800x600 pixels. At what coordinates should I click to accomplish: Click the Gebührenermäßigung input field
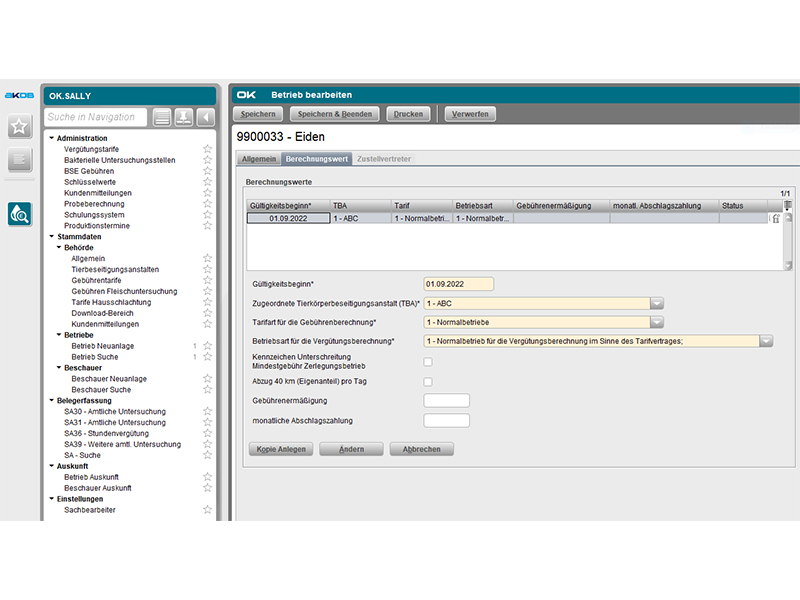446,401
